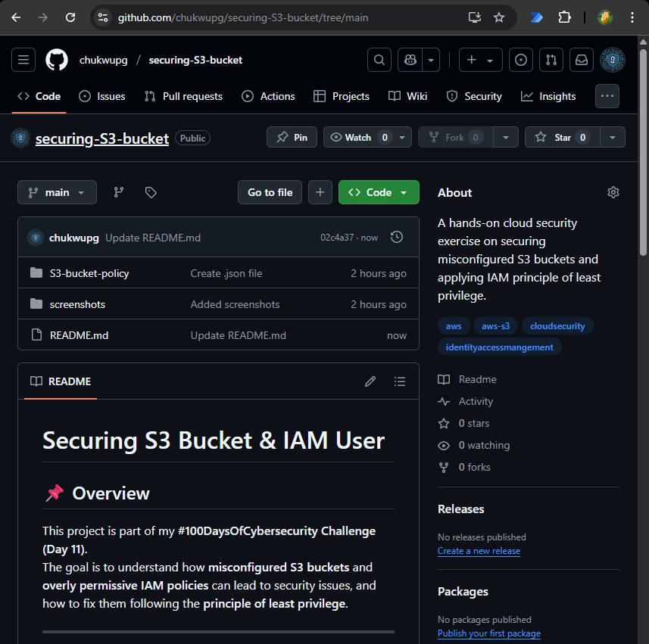Image resolution: width=649 pixels, height=644 pixels.
Task: Click Create a new release link
Action: tap(479, 551)
